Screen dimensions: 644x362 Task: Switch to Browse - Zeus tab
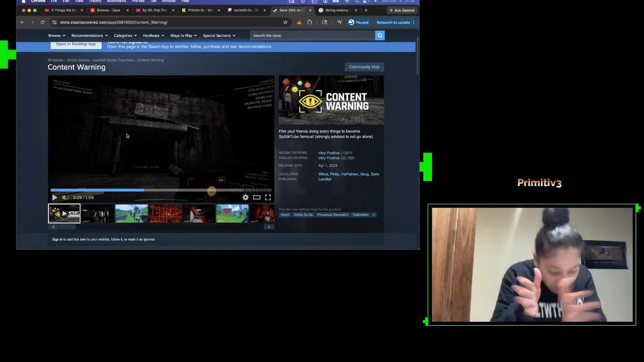108,10
